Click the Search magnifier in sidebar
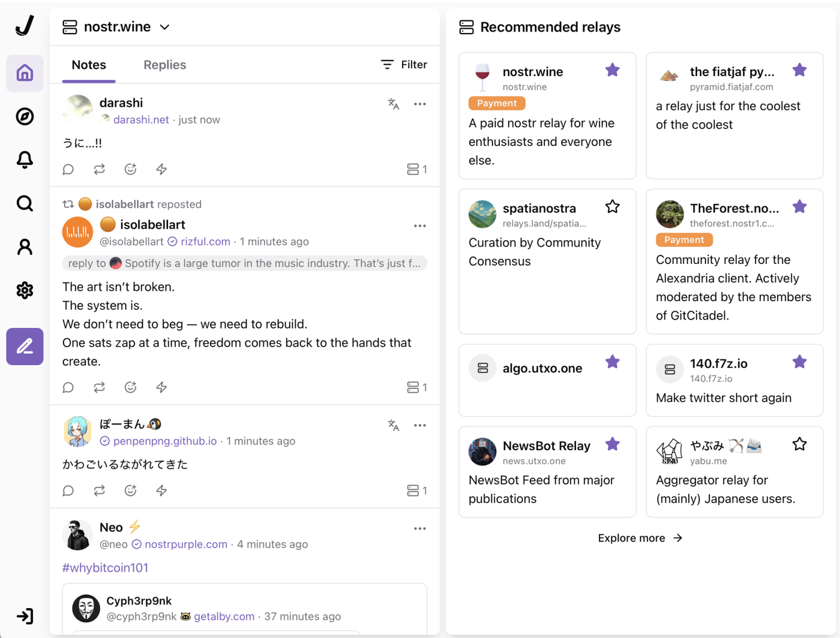840x638 pixels. (25, 204)
